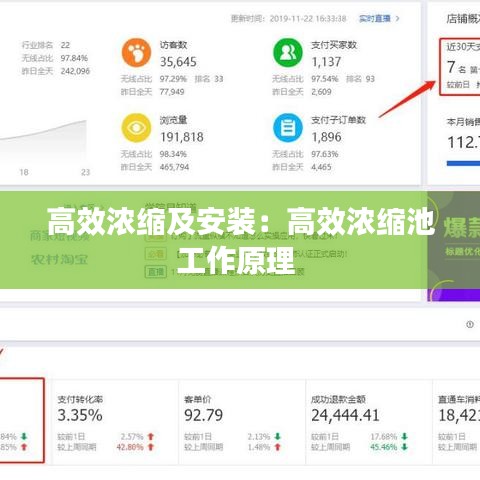
Task: Click the red up arrow beside 42.80%
Action: point(151,447)
